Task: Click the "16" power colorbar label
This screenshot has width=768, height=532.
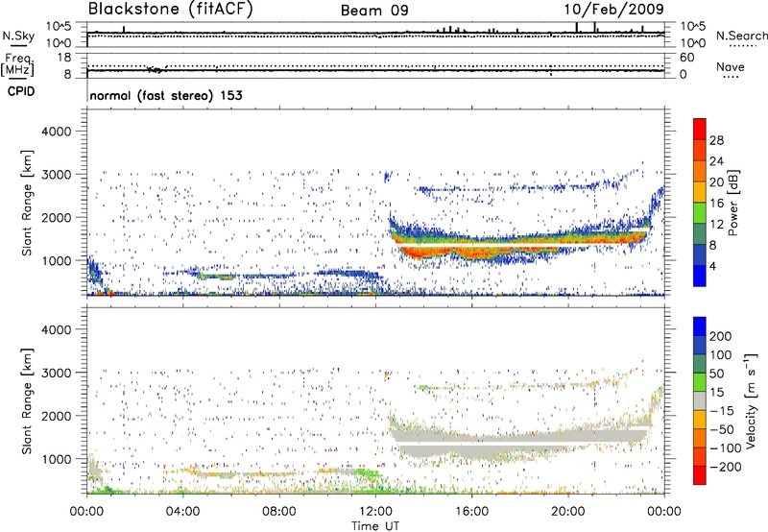Action: pyautogui.click(x=716, y=204)
